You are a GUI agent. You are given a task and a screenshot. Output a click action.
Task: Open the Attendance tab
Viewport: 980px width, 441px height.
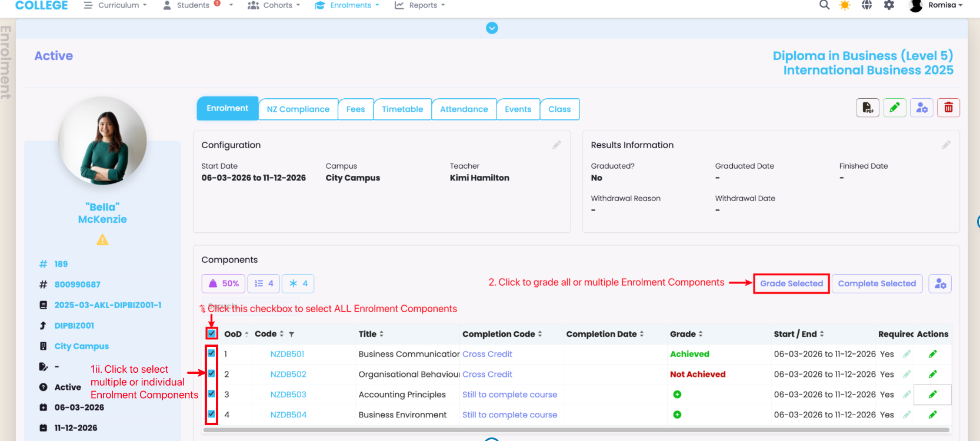pyautogui.click(x=464, y=109)
